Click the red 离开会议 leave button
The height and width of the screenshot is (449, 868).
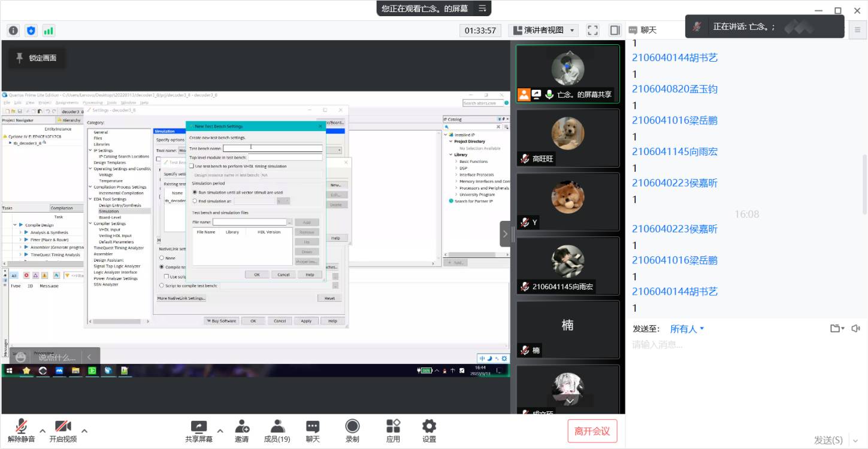coord(592,431)
